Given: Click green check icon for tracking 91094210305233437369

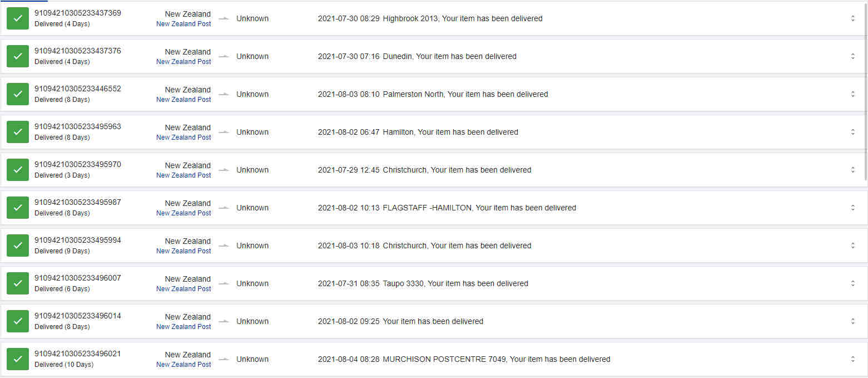Looking at the screenshot, I should point(18,18).
